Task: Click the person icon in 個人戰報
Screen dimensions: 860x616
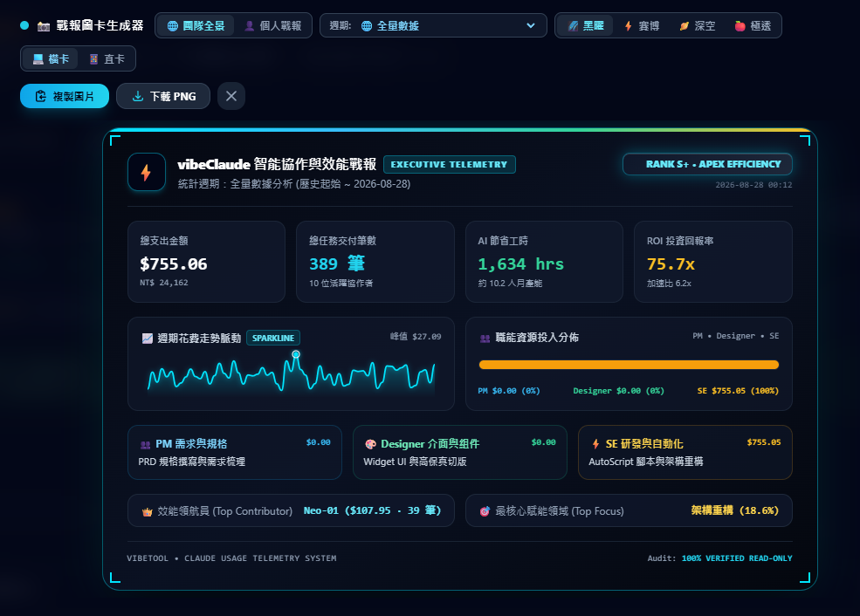Action: 250,26
